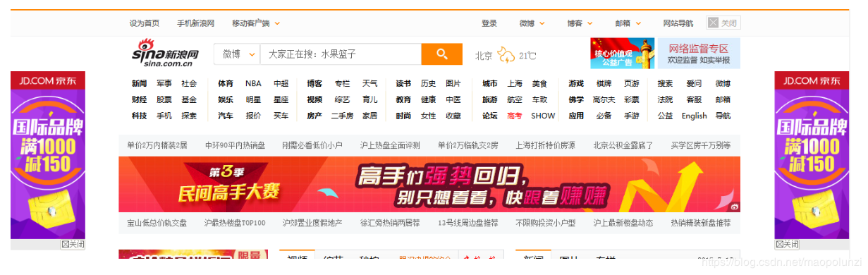Click 设为首页 link
Screen dimensions: 868x275
click(x=145, y=23)
